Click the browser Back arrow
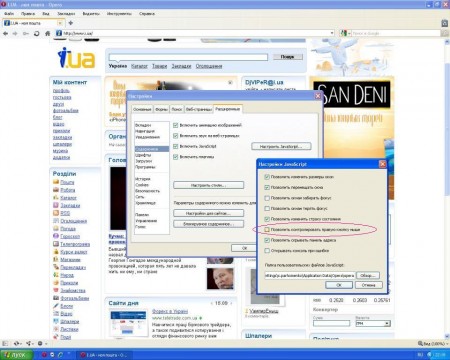450x360 pixels. point(5,34)
